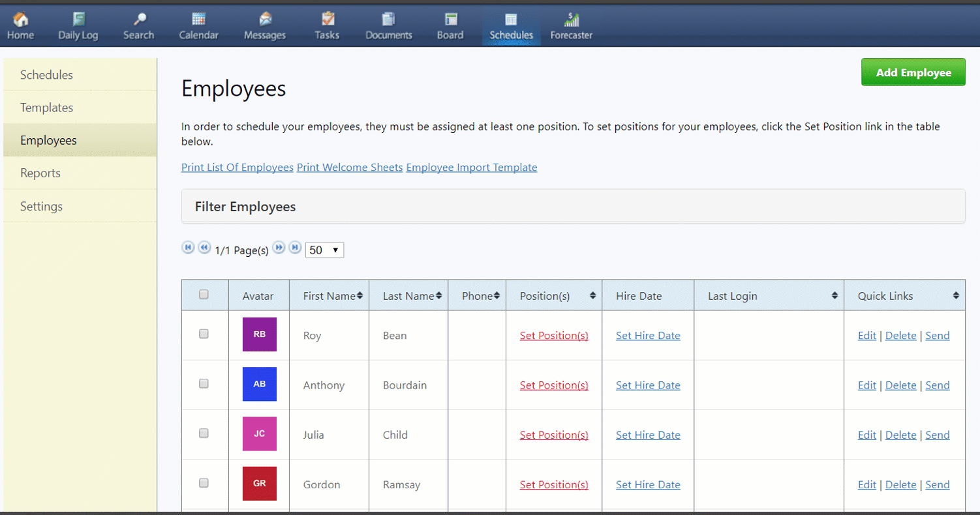Open Reports in the sidebar menu
Screen dimensions: 980x515
click(x=40, y=173)
